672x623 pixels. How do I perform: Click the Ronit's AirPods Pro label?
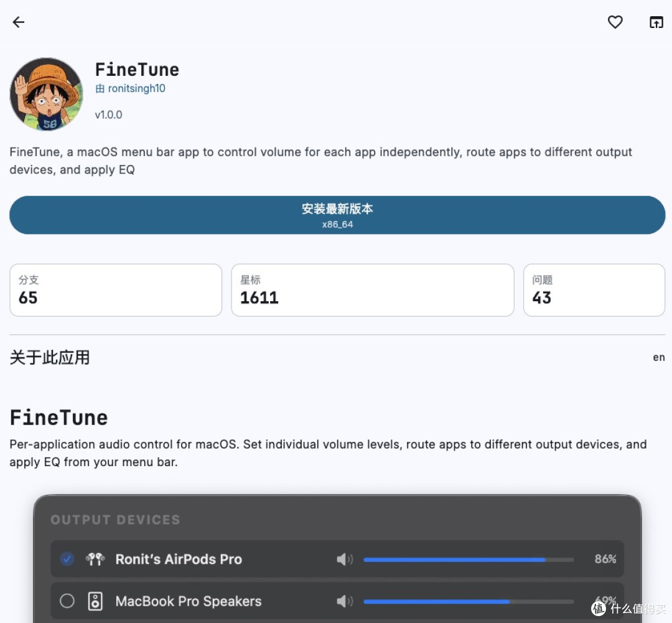[179, 559]
